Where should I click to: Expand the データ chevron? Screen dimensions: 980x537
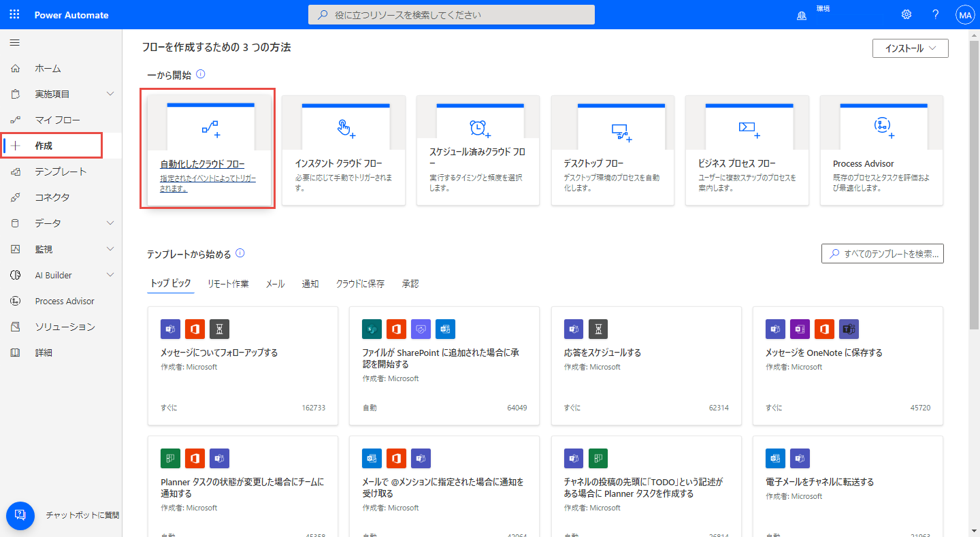[111, 223]
